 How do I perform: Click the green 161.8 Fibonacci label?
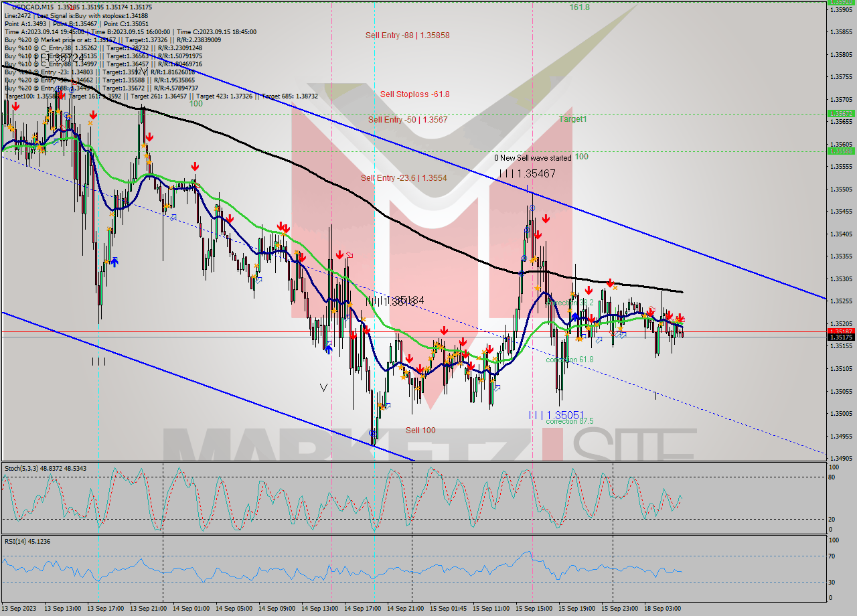coord(579,7)
